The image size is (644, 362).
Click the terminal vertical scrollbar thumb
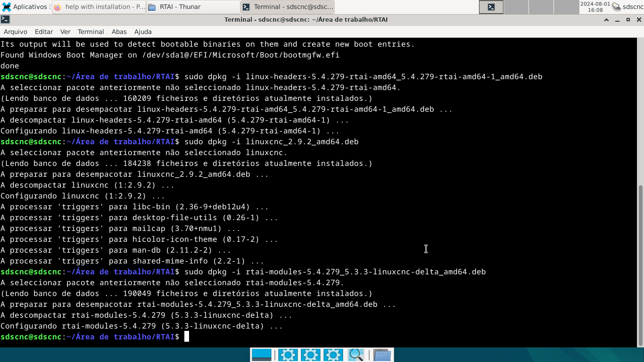point(640,265)
